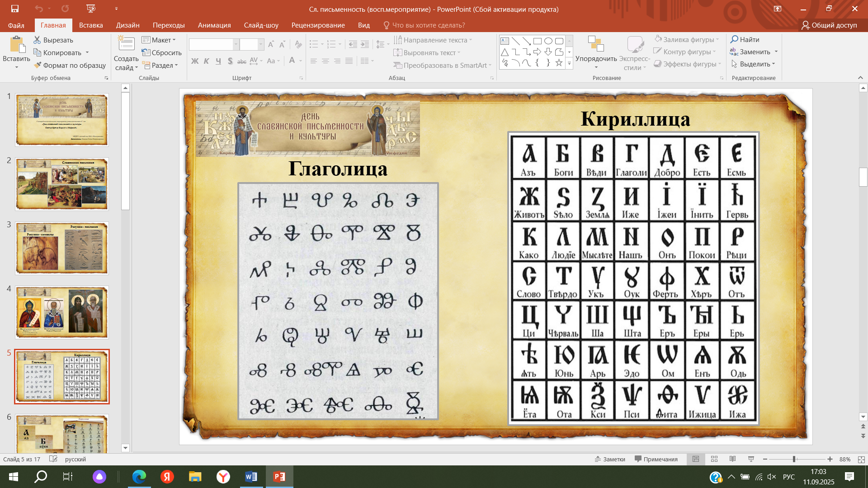Click the Find magnifier icon
Viewport: 868px width, 488px height.
(735, 40)
